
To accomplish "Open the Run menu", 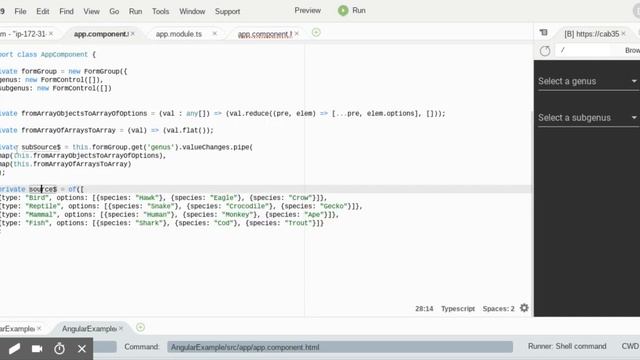I will pos(136,11).
